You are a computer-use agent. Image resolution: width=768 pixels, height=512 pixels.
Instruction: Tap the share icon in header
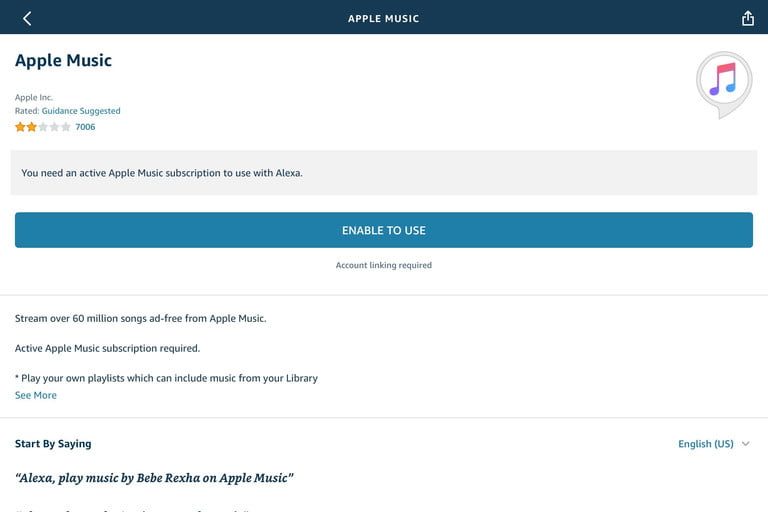(x=747, y=18)
